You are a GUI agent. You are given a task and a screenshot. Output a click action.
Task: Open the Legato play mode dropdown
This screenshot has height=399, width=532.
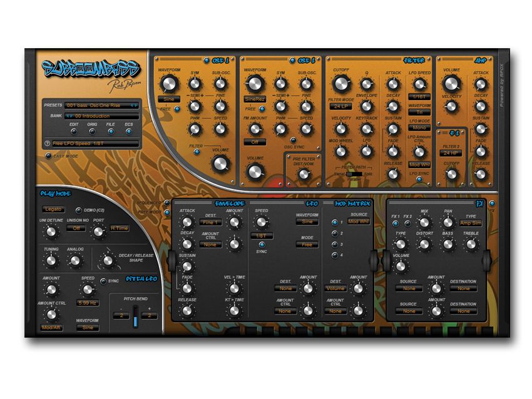pos(53,209)
